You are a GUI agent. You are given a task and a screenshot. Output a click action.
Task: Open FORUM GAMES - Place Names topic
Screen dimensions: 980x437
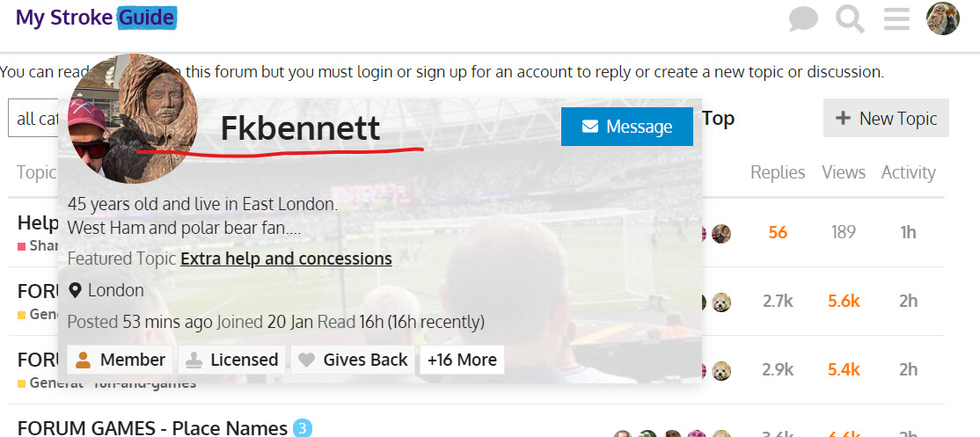152,428
